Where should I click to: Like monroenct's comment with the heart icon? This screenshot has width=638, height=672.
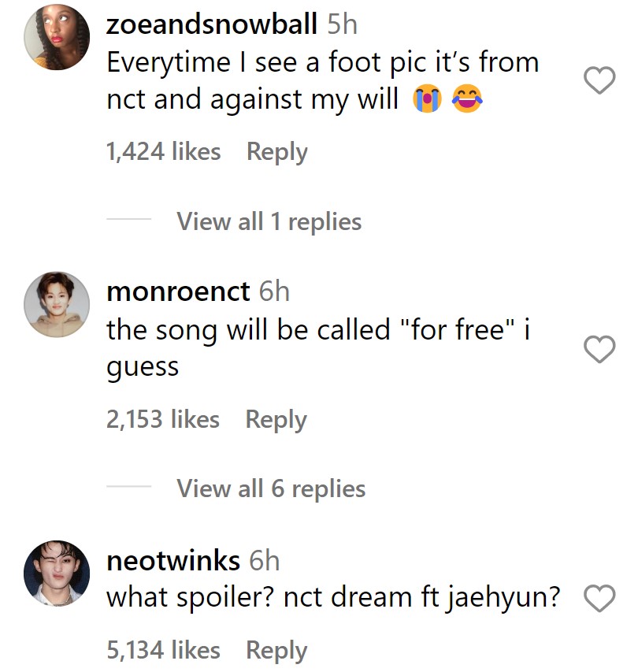[601, 350]
